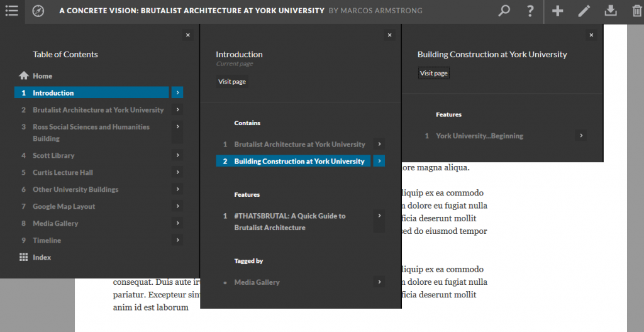Open #THATSBRUTAL Quick Guide feature
This screenshot has height=332, width=644.
click(x=290, y=221)
